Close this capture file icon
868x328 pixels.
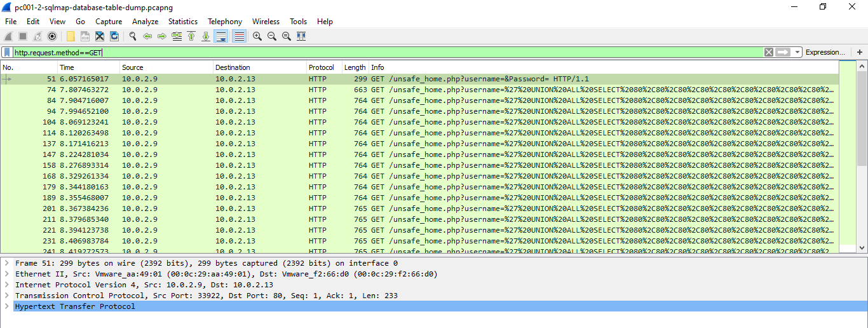tap(100, 36)
